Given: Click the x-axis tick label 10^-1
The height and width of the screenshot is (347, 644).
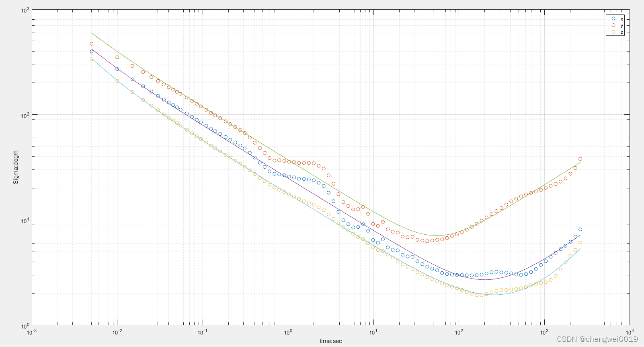Looking at the screenshot, I should point(202,332).
